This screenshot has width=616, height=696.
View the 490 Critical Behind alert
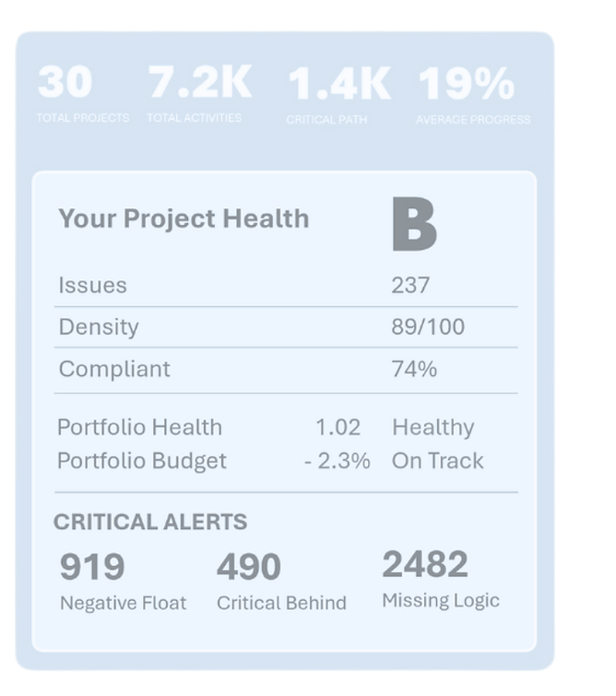pyautogui.click(x=249, y=568)
